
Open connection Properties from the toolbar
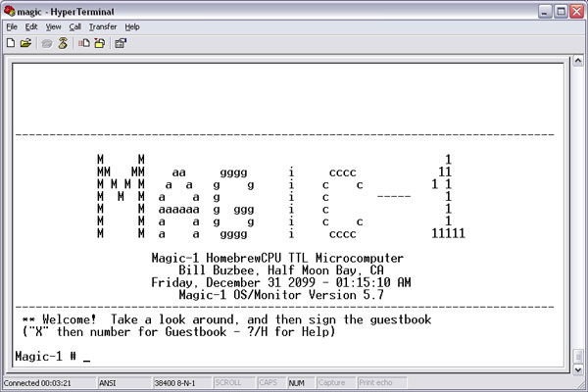pos(121,43)
